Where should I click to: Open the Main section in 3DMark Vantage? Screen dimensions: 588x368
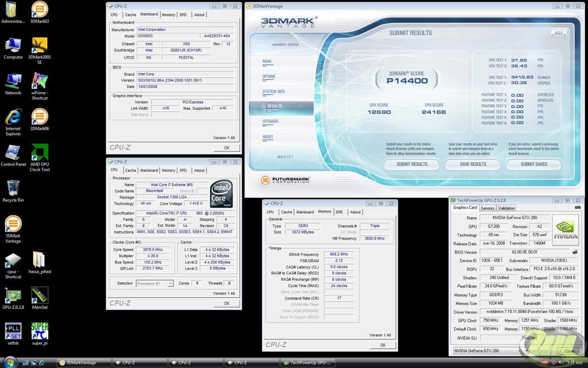point(267,62)
